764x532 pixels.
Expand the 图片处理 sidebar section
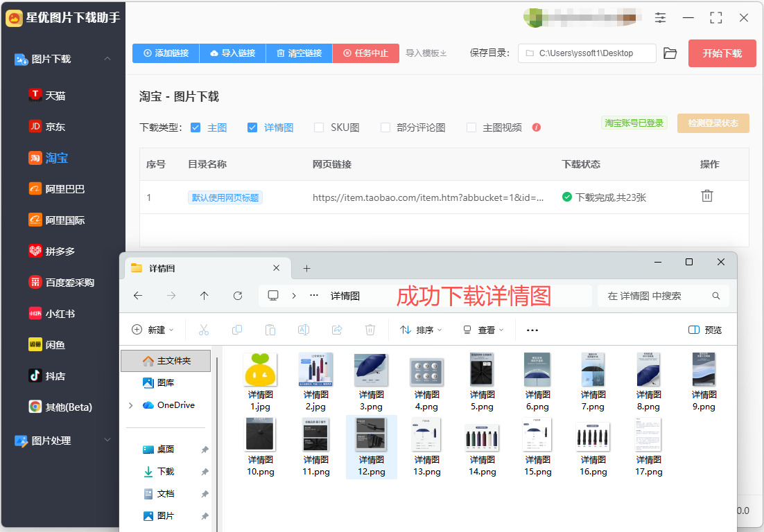107,440
